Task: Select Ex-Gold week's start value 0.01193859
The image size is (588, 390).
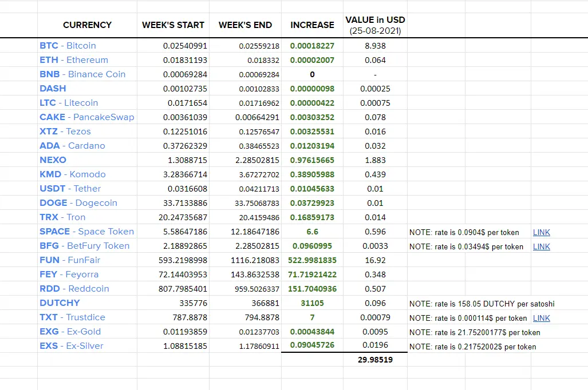Action: 185,332
